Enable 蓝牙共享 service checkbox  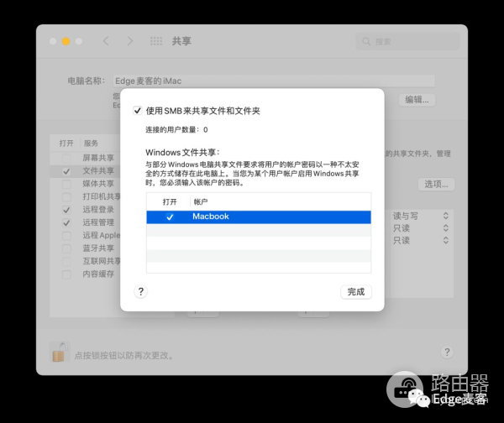point(66,248)
